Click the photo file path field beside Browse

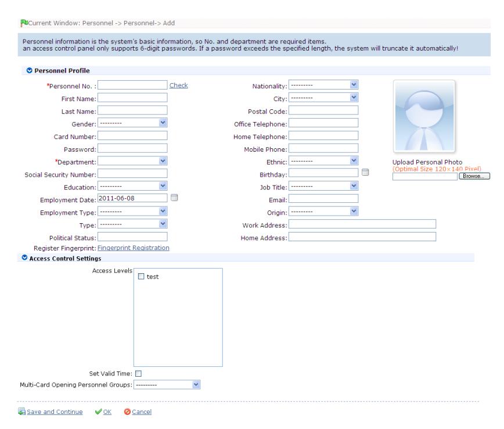[x=425, y=176]
